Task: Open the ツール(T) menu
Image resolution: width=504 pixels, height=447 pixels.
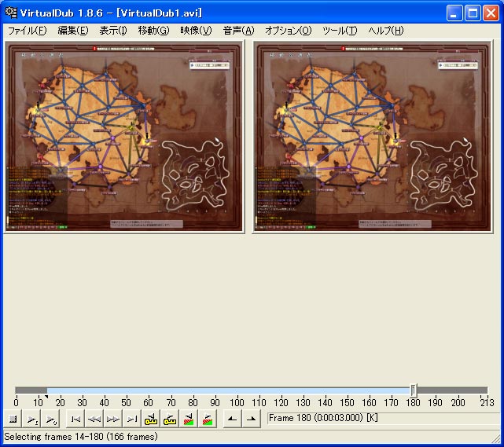Action: (x=340, y=31)
